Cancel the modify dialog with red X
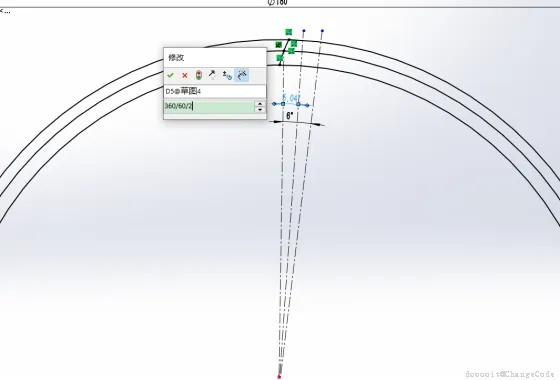This screenshot has height=380, width=560. (x=185, y=75)
